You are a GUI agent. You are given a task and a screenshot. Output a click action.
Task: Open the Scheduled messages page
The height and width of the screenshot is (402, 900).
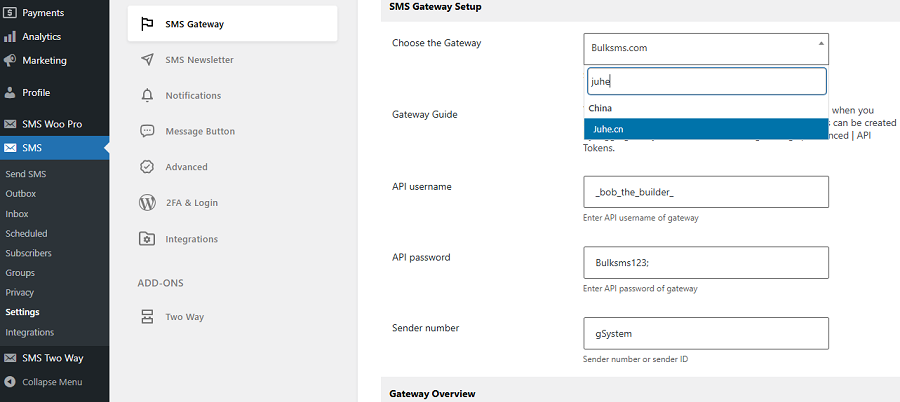(26, 234)
